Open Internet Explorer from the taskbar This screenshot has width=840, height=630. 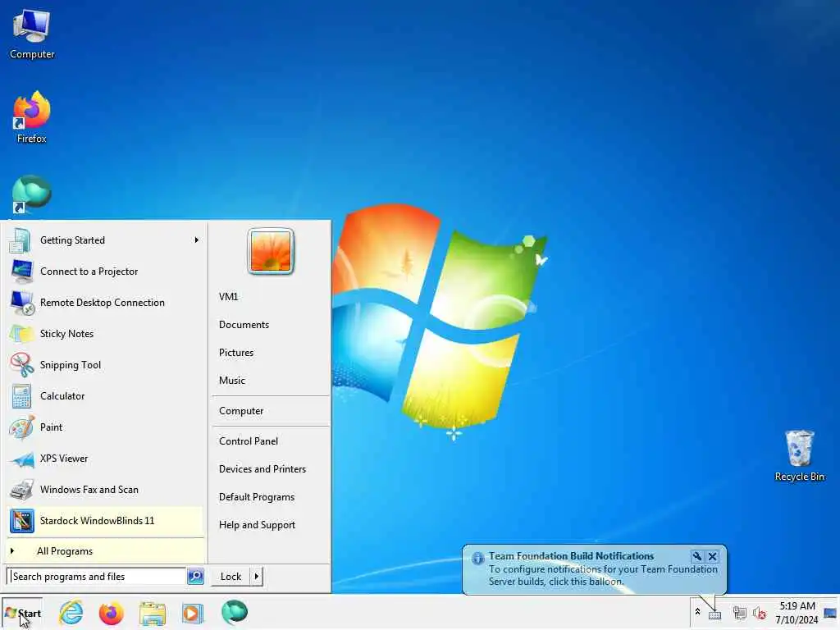71,613
